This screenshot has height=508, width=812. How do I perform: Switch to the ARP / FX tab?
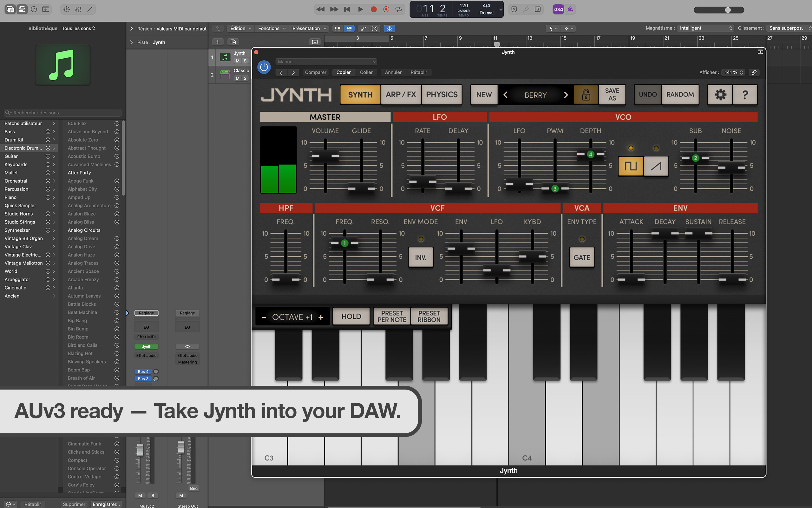tap(401, 94)
